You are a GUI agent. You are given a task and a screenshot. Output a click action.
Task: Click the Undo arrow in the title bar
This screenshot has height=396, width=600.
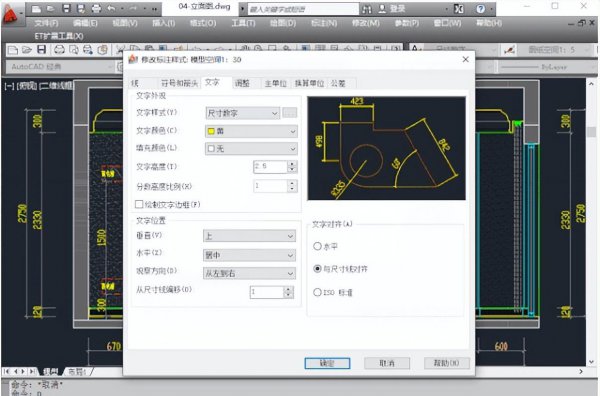click(x=111, y=8)
